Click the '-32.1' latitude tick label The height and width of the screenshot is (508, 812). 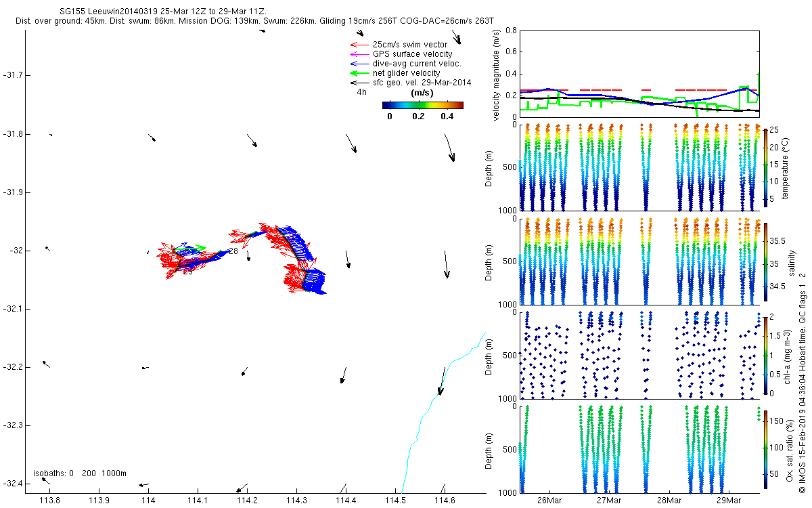pos(13,309)
